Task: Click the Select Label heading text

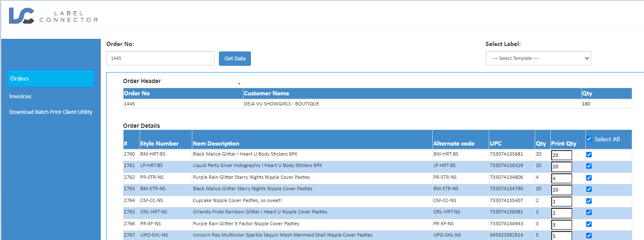Action: [503, 44]
